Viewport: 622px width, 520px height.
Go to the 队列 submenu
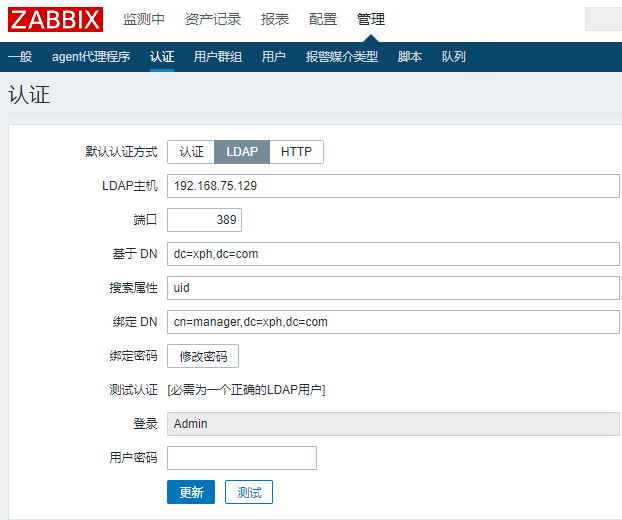click(x=454, y=57)
